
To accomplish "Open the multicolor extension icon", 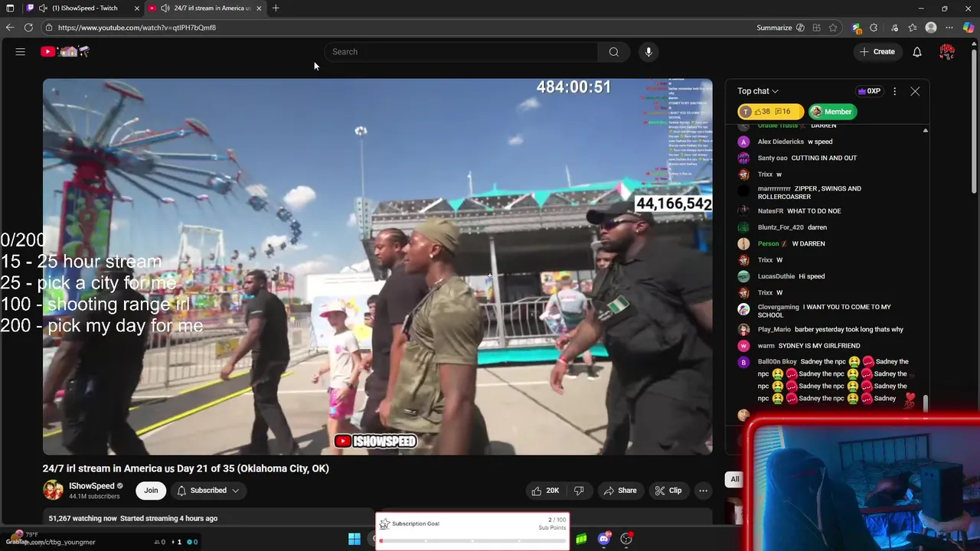I will (x=856, y=28).
